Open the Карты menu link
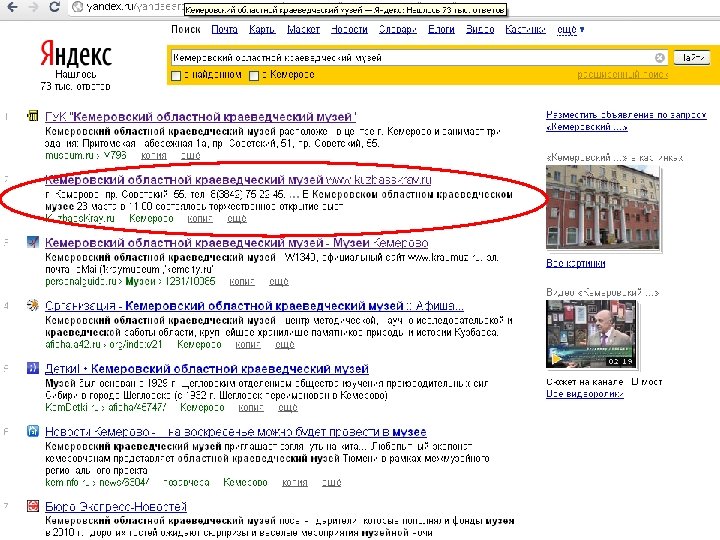This screenshot has height=540, width=720. point(262,29)
